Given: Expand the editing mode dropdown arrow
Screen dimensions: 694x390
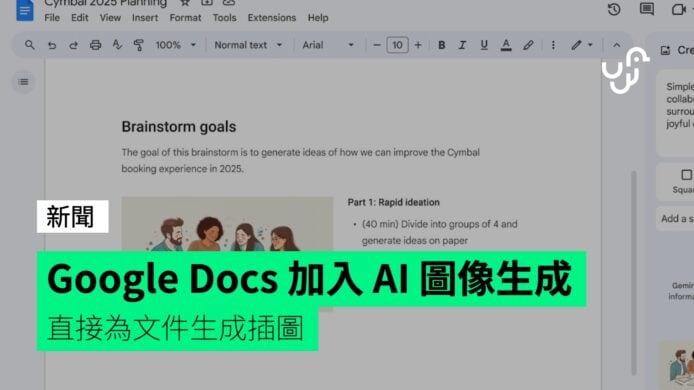Looking at the screenshot, I should pos(590,45).
